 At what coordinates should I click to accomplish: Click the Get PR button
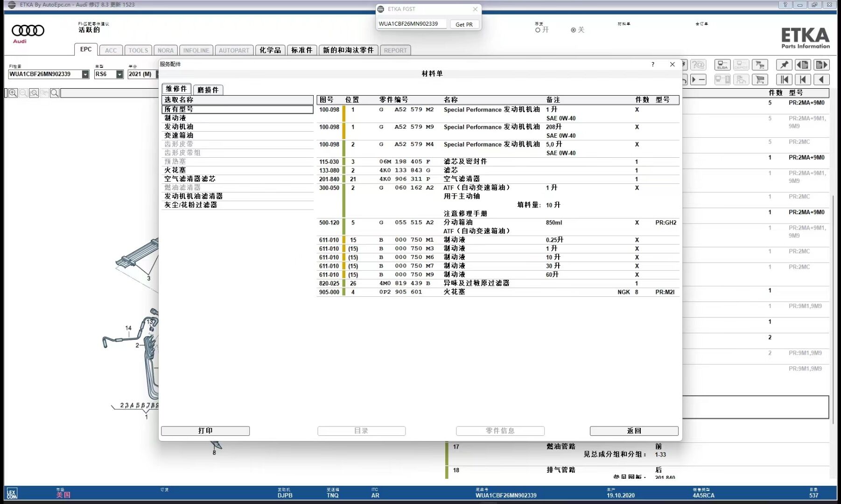(x=464, y=24)
